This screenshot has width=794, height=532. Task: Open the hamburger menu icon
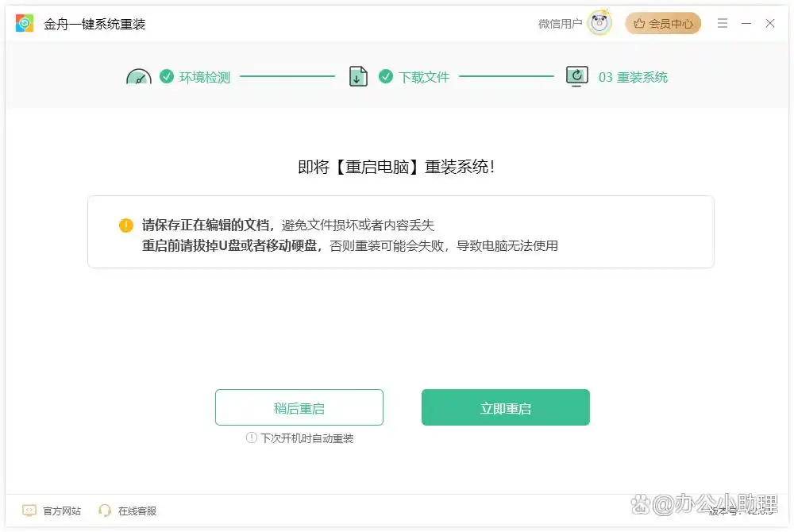[x=722, y=23]
